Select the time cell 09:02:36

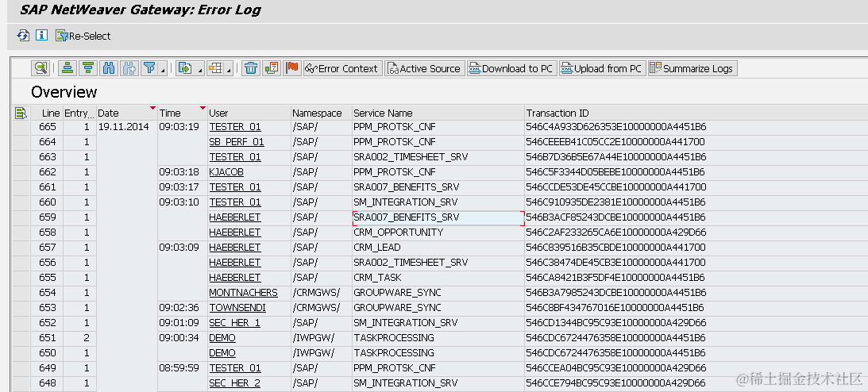click(183, 307)
